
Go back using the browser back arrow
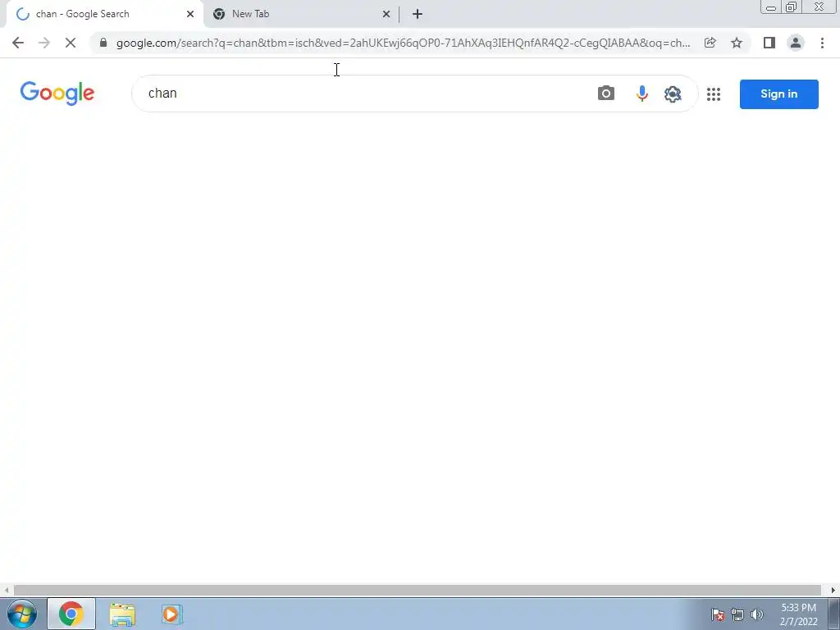coord(18,43)
